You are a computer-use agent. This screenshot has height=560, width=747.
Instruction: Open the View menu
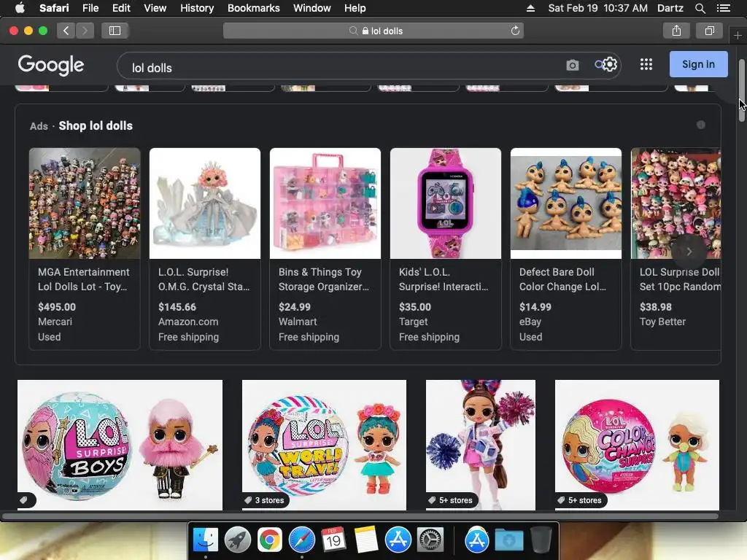(155, 8)
